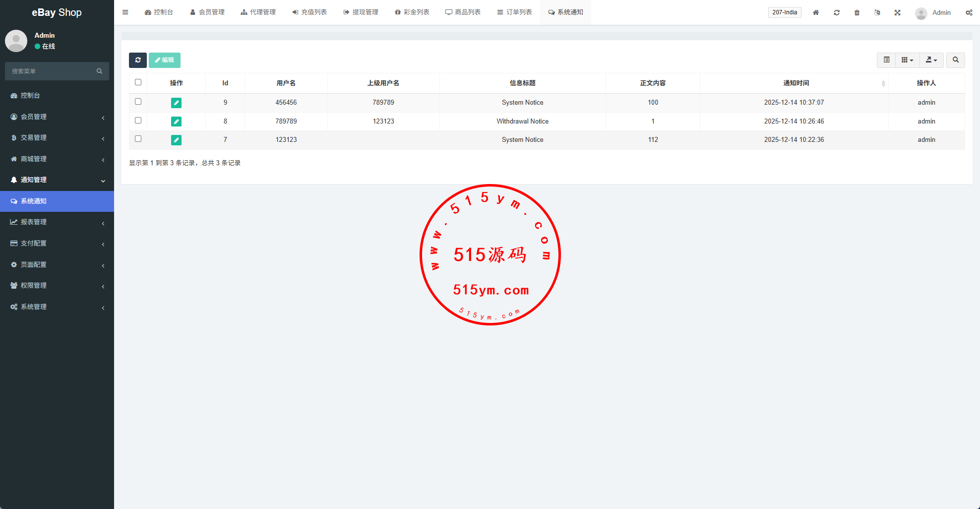980x509 pixels.
Task: Click the trash icon to clear cache
Action: 857,12
